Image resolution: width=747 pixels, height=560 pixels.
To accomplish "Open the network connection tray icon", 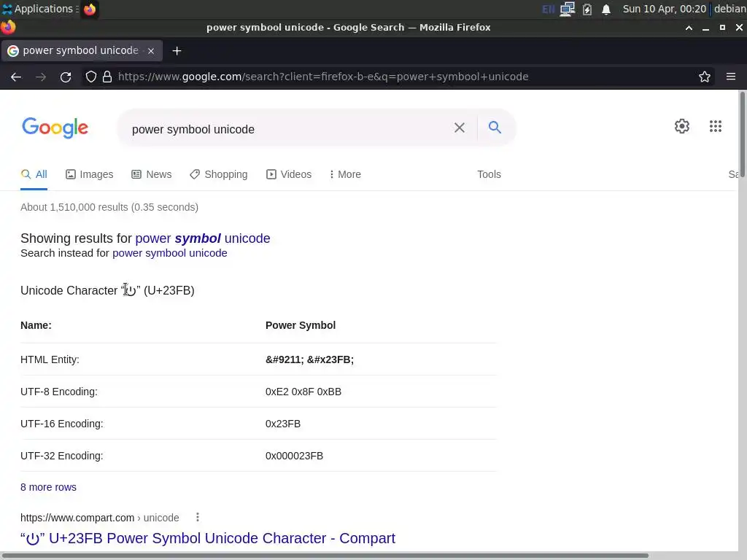I will pos(568,9).
